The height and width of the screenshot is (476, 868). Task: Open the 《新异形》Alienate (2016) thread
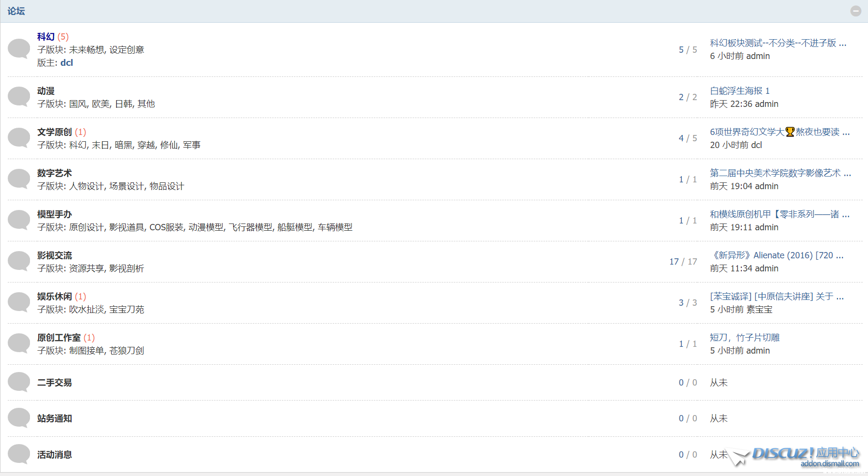(776, 255)
